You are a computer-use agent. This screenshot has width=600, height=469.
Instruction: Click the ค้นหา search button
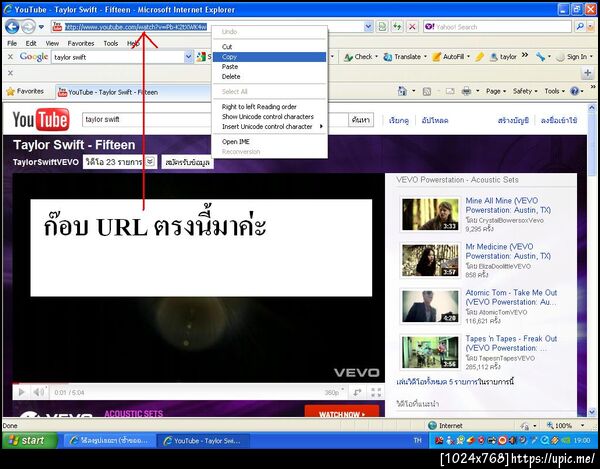(x=361, y=120)
